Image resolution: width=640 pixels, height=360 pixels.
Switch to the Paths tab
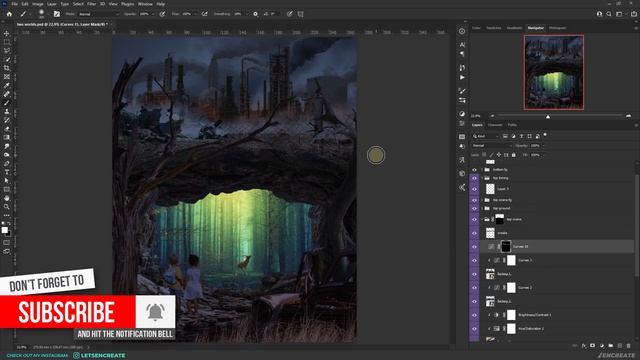coord(512,125)
